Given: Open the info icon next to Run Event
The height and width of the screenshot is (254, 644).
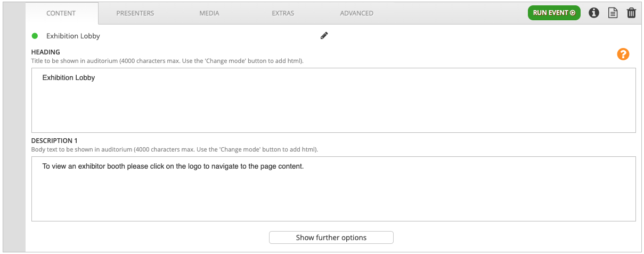Looking at the screenshot, I should click(x=594, y=13).
